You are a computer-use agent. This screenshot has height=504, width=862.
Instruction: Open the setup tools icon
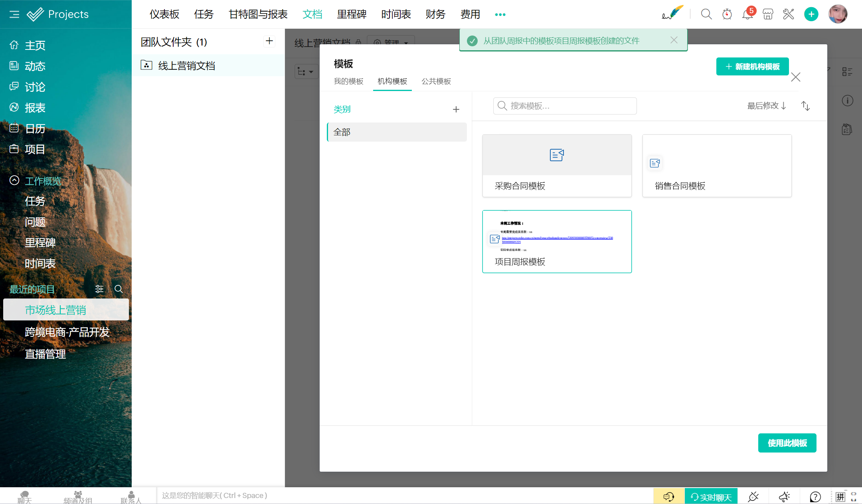[789, 14]
